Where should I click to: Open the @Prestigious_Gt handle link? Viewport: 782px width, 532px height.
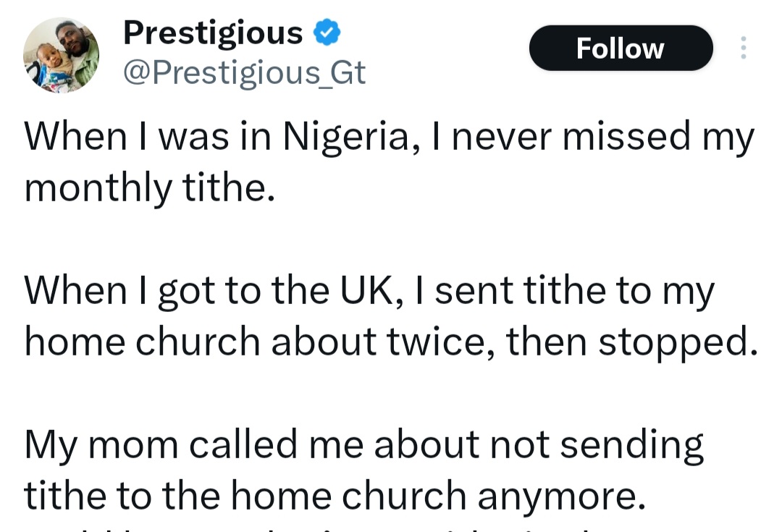pyautogui.click(x=244, y=72)
